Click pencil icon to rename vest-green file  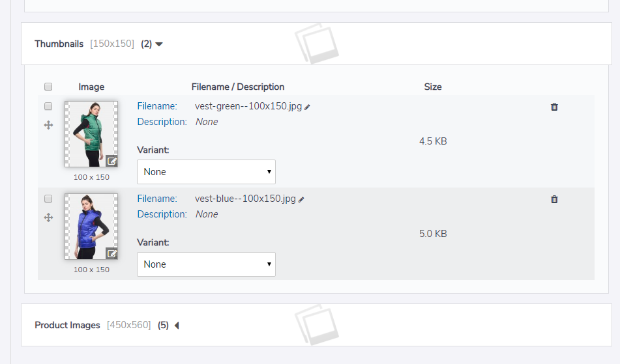pos(308,107)
